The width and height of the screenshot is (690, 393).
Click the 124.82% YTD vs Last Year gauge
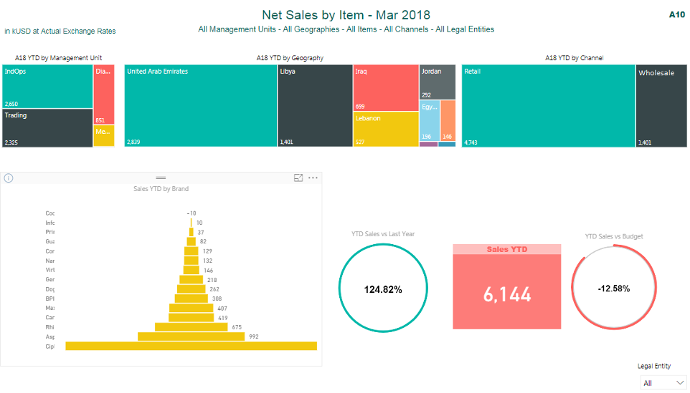[383, 288]
